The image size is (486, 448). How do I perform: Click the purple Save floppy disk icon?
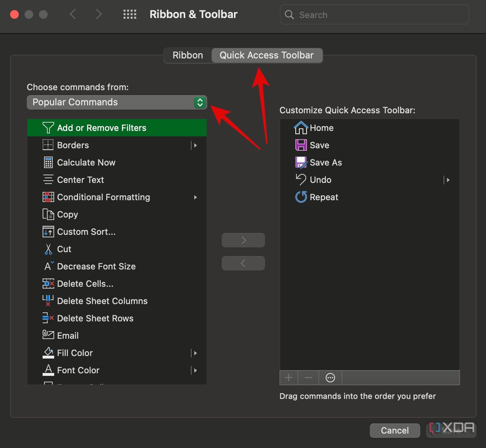pyautogui.click(x=301, y=145)
